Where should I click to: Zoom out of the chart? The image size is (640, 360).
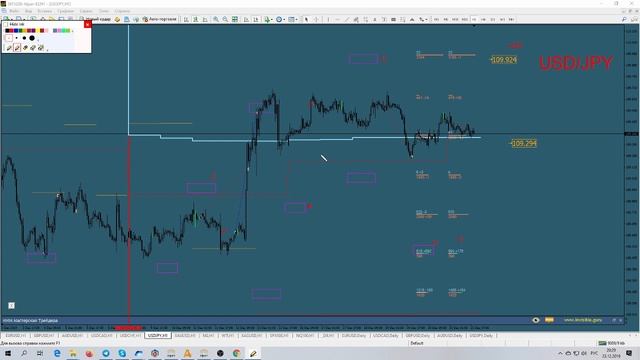(225, 19)
